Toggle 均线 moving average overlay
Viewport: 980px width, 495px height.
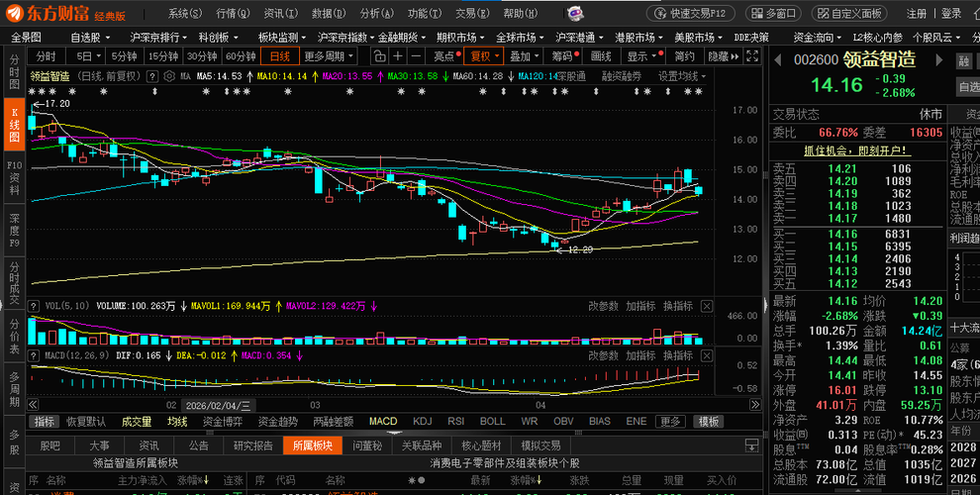177,422
